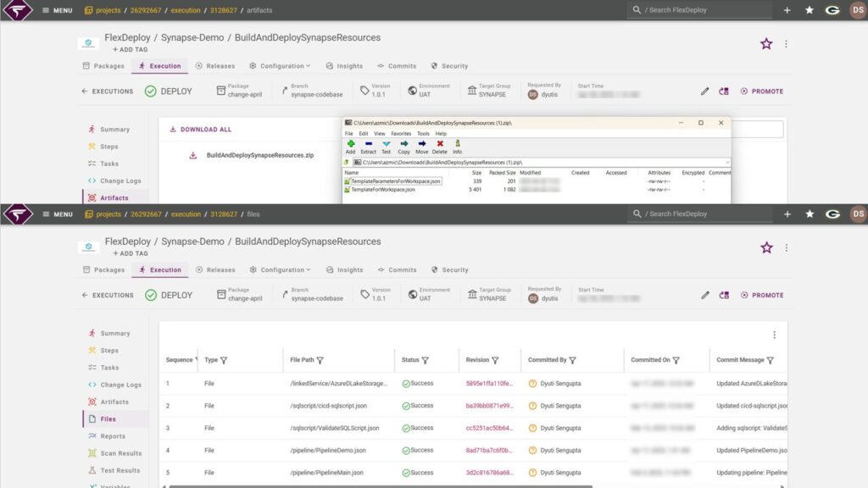Screen dimensions: 868x488
Task: Click the plus icon in artifacts view header
Action: [787, 10]
